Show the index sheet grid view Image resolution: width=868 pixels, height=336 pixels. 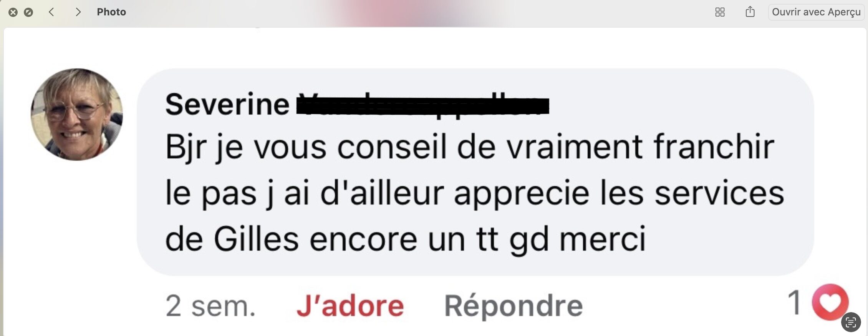click(x=720, y=12)
